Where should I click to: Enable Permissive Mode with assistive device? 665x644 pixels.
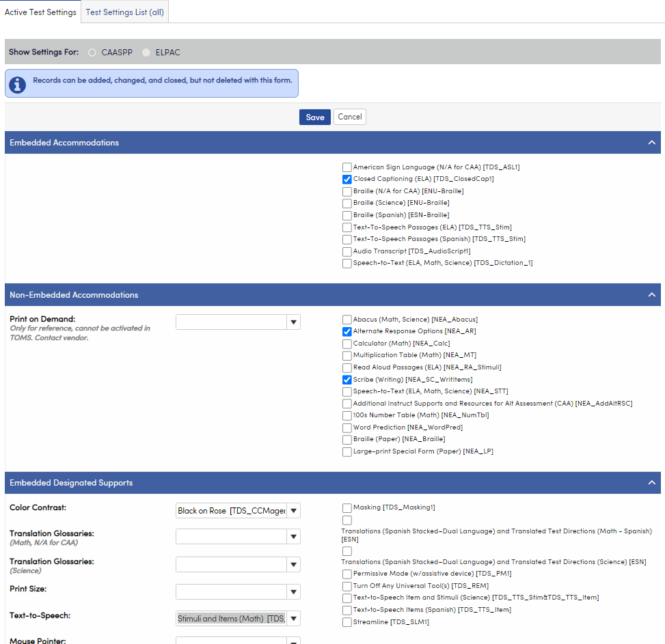pos(347,574)
